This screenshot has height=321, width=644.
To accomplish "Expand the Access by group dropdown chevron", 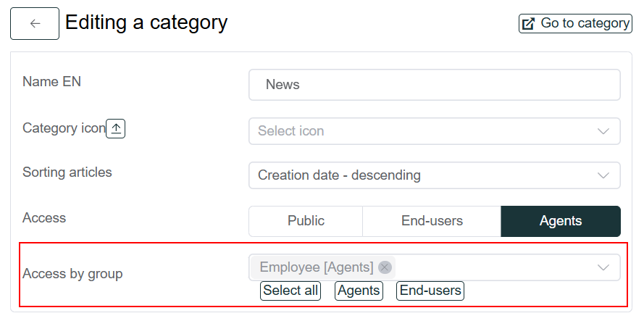I will click(603, 267).
